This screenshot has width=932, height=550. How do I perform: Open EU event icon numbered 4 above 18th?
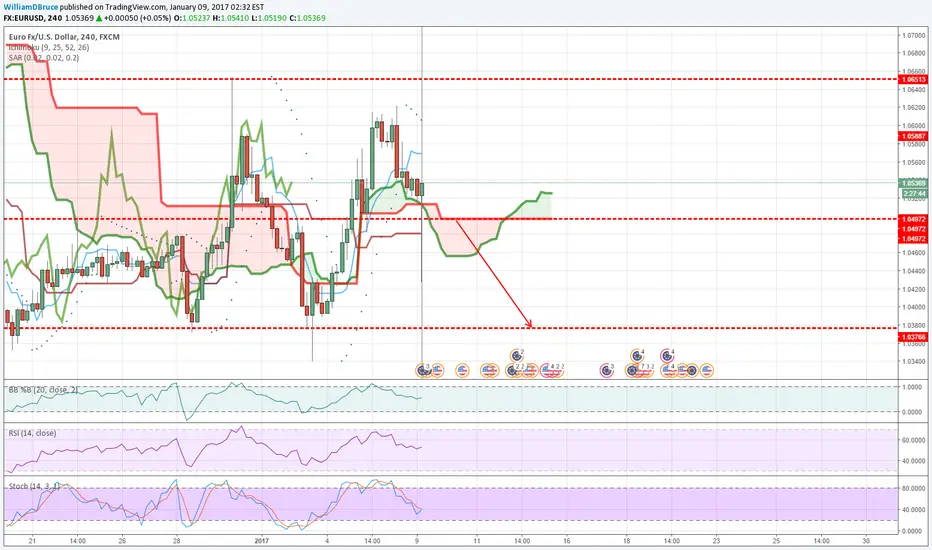pyautogui.click(x=637, y=356)
